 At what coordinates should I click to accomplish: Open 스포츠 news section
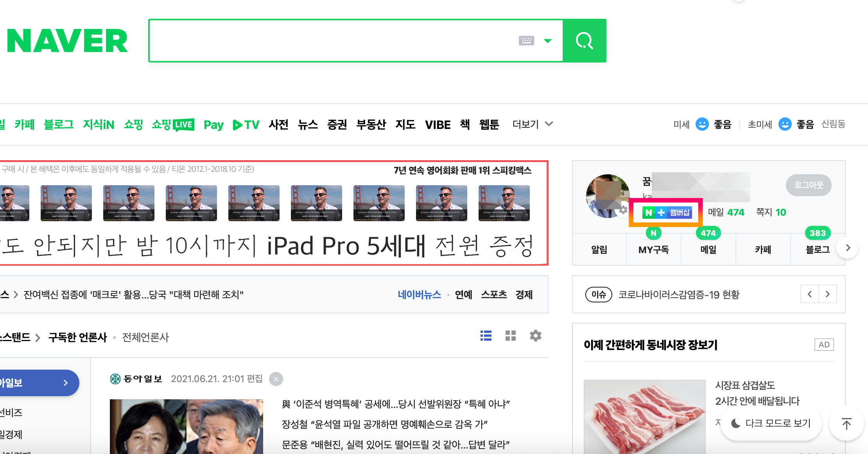[x=494, y=295]
